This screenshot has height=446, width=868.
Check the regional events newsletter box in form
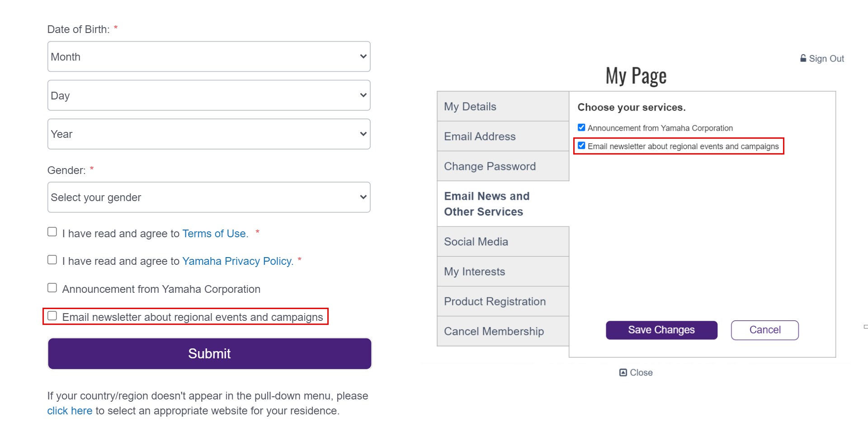pos(52,316)
